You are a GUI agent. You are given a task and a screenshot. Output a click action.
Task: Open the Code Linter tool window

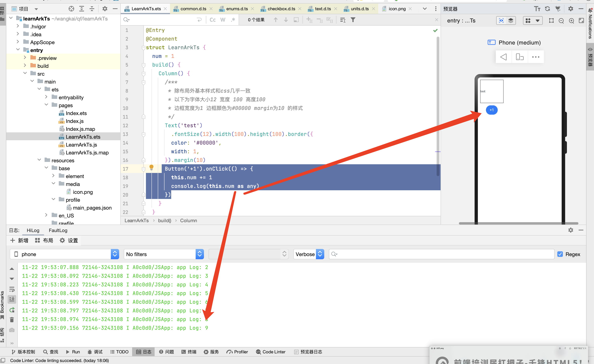click(x=271, y=352)
